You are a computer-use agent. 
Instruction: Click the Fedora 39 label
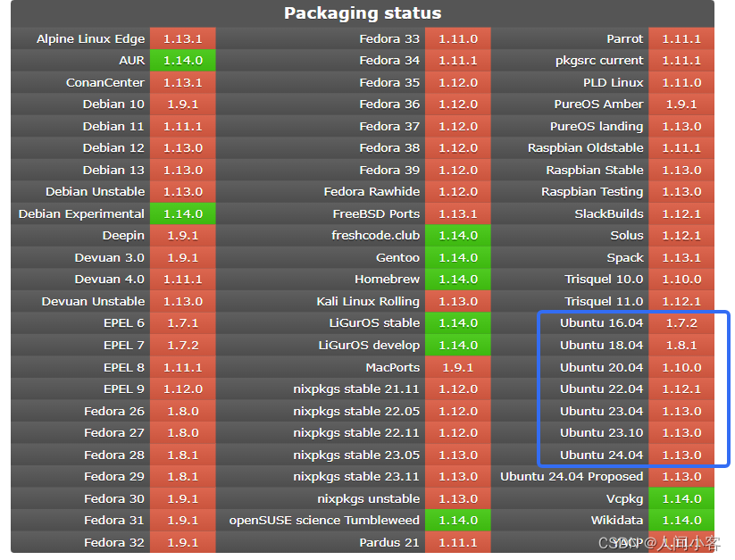(389, 170)
